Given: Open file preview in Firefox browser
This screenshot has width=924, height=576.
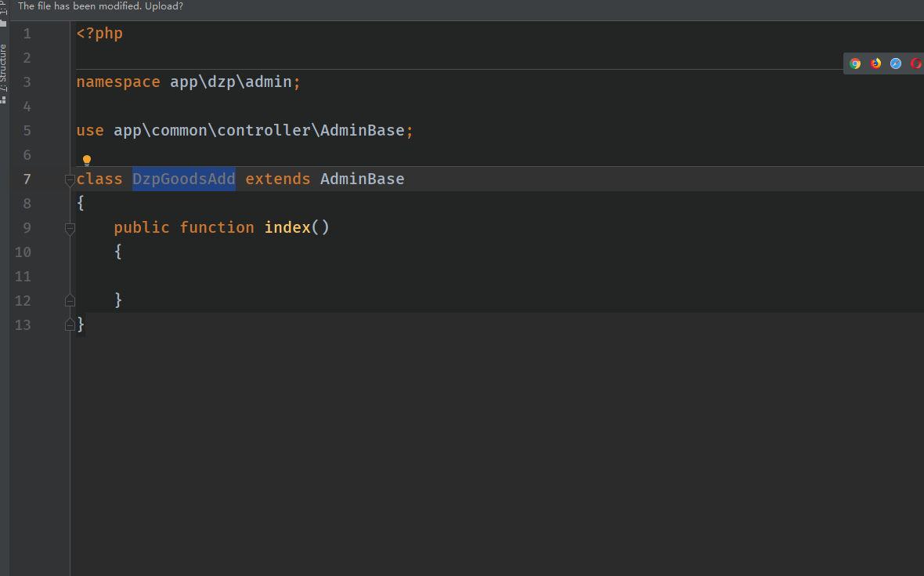Looking at the screenshot, I should 875,63.
